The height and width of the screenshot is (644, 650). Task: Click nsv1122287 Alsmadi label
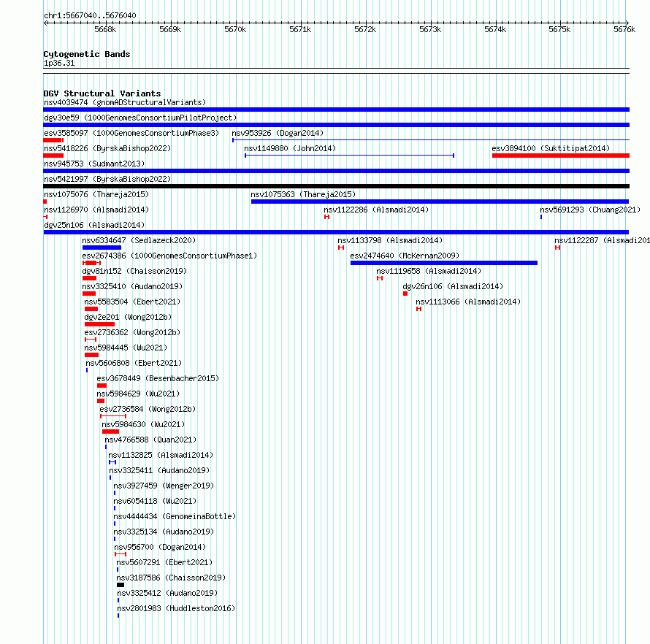tap(602, 240)
